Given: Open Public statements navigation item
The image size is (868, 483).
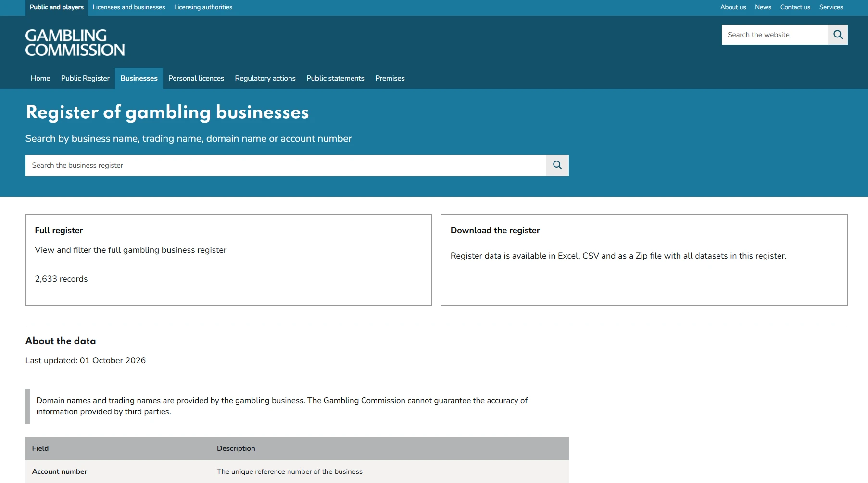Looking at the screenshot, I should (335, 78).
